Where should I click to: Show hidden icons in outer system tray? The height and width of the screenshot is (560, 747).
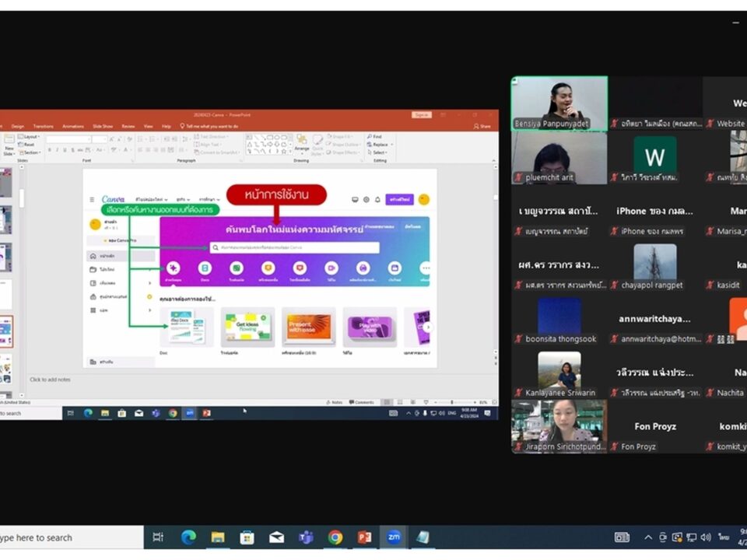click(x=648, y=537)
